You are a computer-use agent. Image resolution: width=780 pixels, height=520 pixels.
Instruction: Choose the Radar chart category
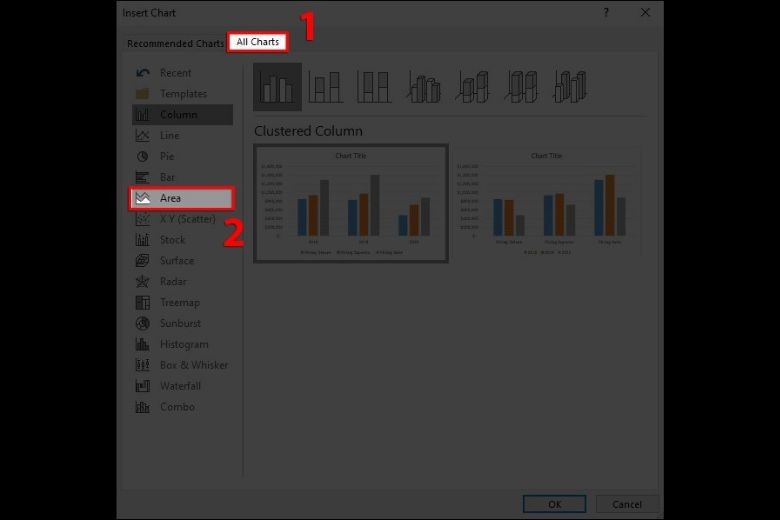click(182, 282)
